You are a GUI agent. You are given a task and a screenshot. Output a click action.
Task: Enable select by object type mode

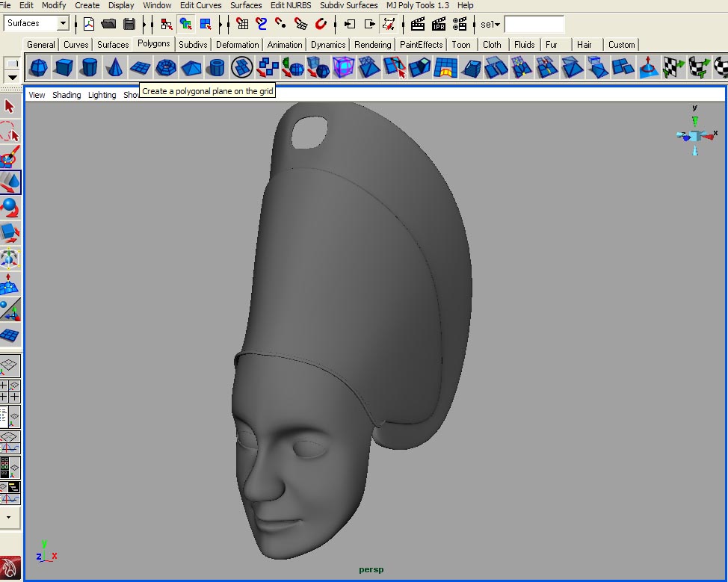click(x=185, y=24)
